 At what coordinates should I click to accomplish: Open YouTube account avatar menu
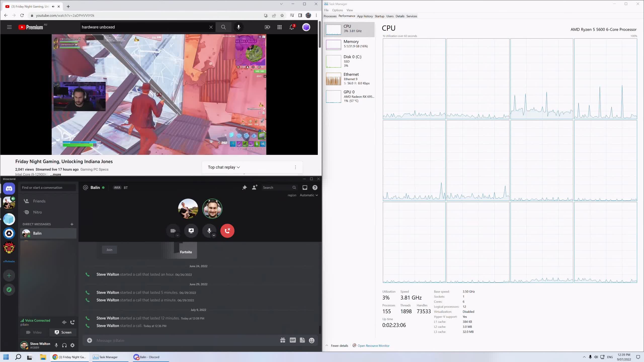click(306, 27)
